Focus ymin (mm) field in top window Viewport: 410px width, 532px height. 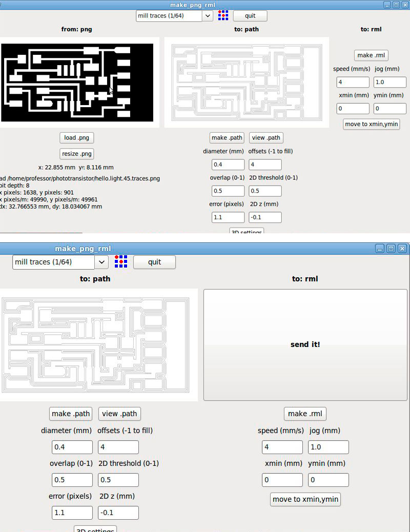point(390,109)
